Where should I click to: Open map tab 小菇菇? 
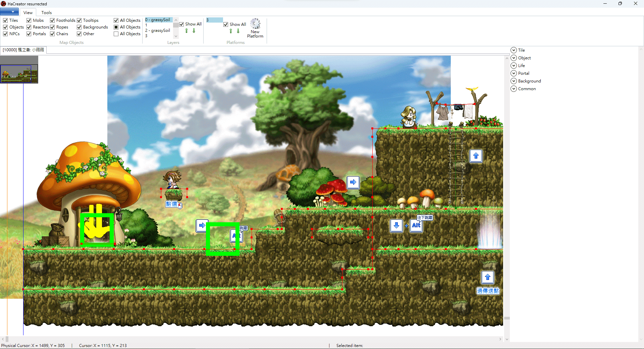[x=23, y=50]
